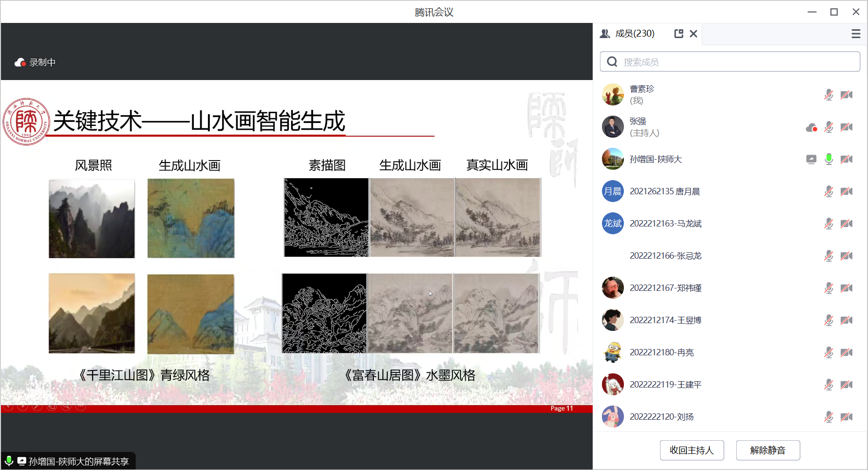Click avatar of 曹素珍
The height and width of the screenshot is (470, 868).
pyautogui.click(x=613, y=95)
